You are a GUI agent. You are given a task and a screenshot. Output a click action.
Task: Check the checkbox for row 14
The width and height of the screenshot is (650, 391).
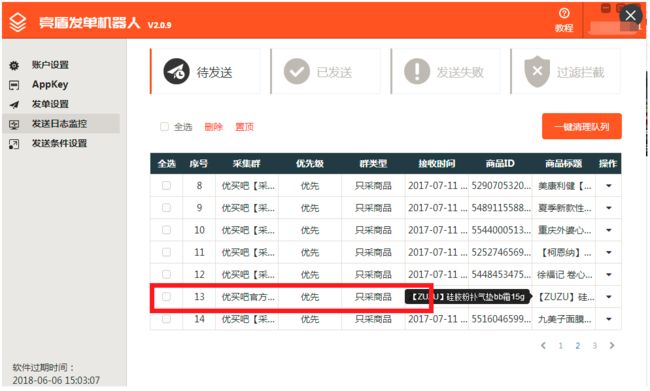[x=166, y=319]
